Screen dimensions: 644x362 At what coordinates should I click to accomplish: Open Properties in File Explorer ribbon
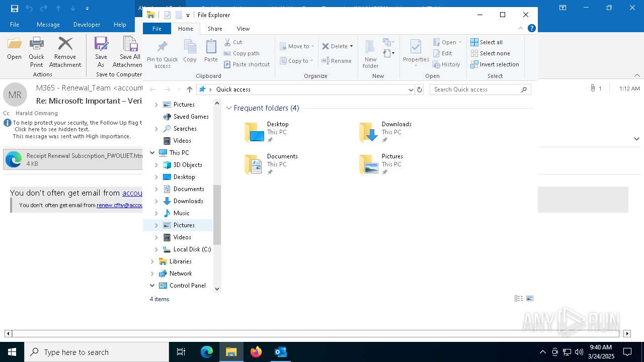tap(416, 53)
